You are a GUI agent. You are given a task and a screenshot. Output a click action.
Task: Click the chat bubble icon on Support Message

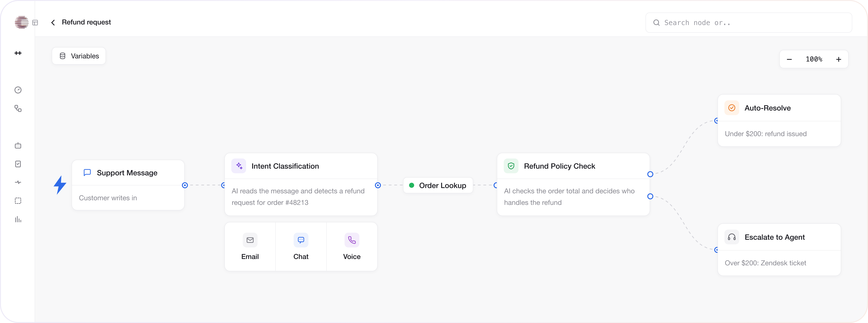(x=87, y=172)
